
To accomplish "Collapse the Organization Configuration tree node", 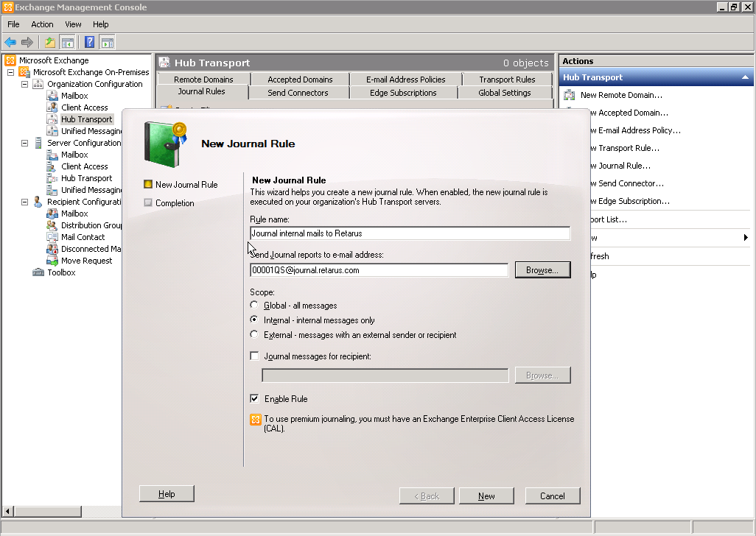I will pos(24,84).
